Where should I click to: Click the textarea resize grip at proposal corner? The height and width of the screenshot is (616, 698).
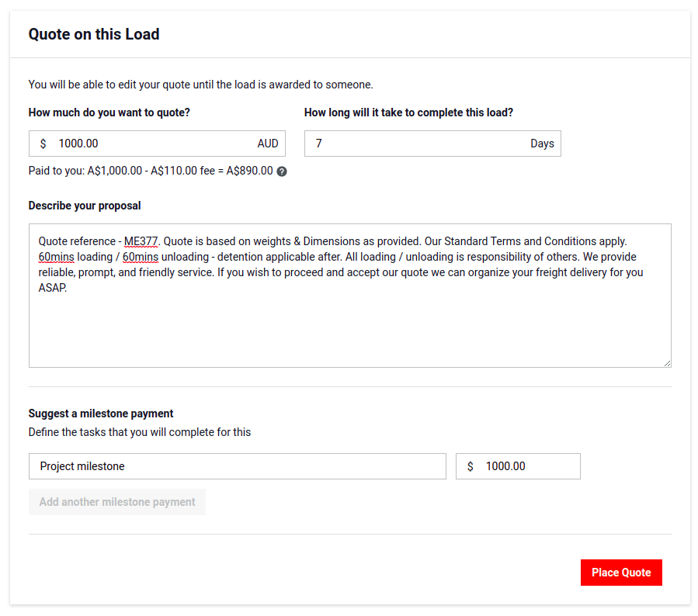click(668, 362)
